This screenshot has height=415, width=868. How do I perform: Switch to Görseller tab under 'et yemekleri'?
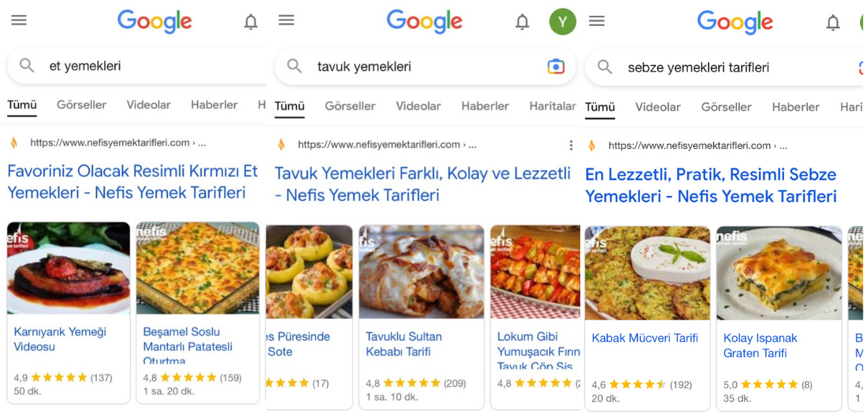81,105
